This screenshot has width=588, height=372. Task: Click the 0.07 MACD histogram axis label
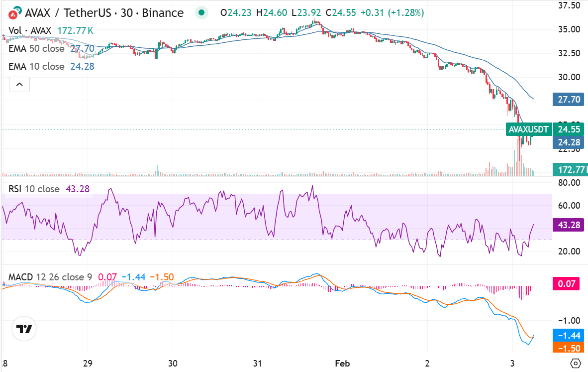pyautogui.click(x=566, y=283)
